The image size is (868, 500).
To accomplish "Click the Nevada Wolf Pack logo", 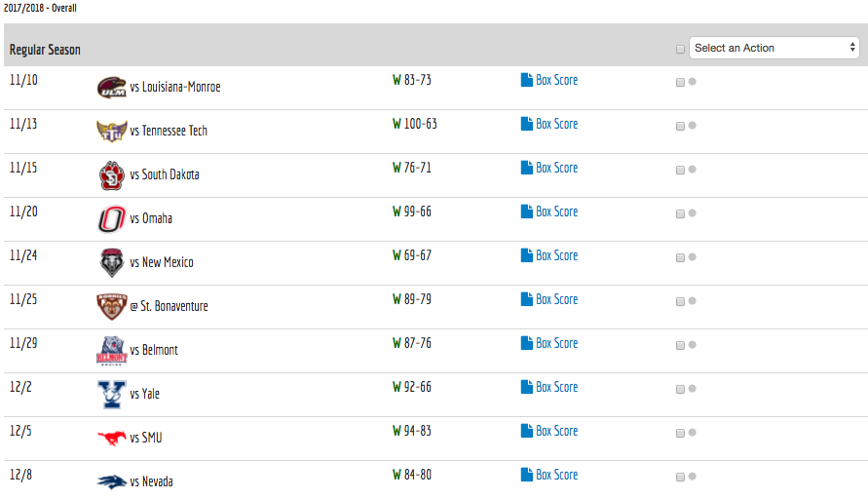I will click(x=111, y=481).
